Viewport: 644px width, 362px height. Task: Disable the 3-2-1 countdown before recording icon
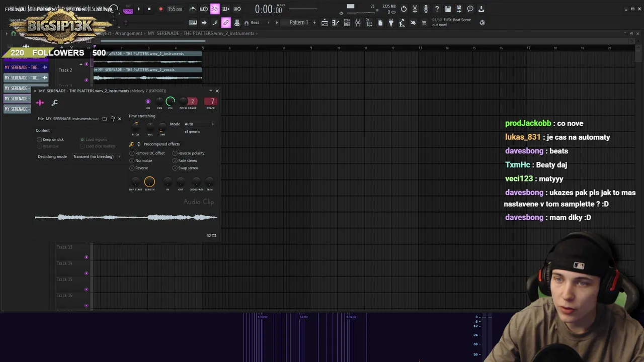click(215, 9)
